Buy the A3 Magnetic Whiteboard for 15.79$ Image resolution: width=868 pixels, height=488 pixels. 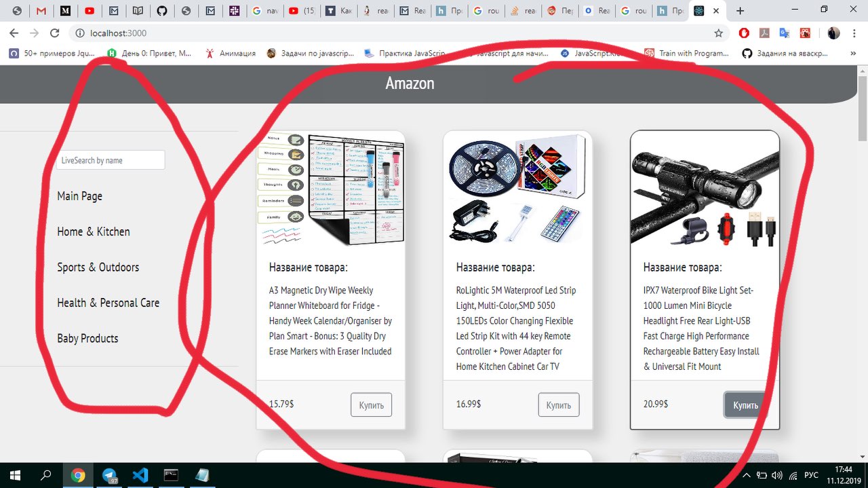tap(372, 405)
